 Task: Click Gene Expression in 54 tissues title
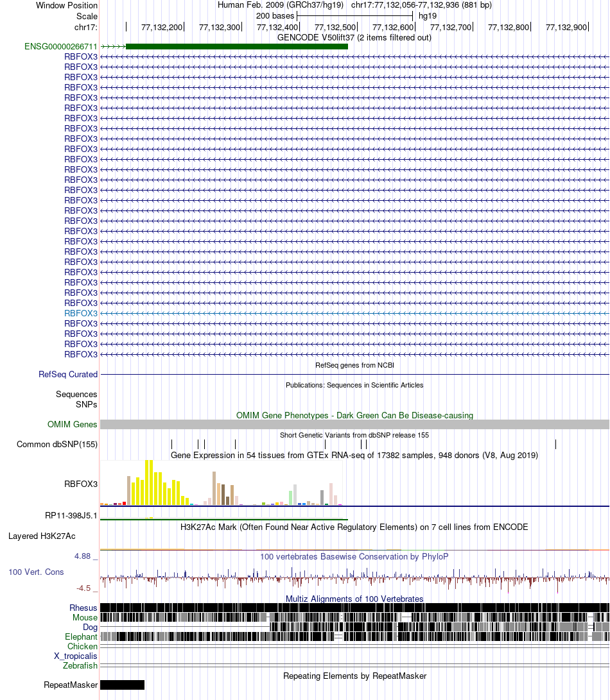pos(354,455)
